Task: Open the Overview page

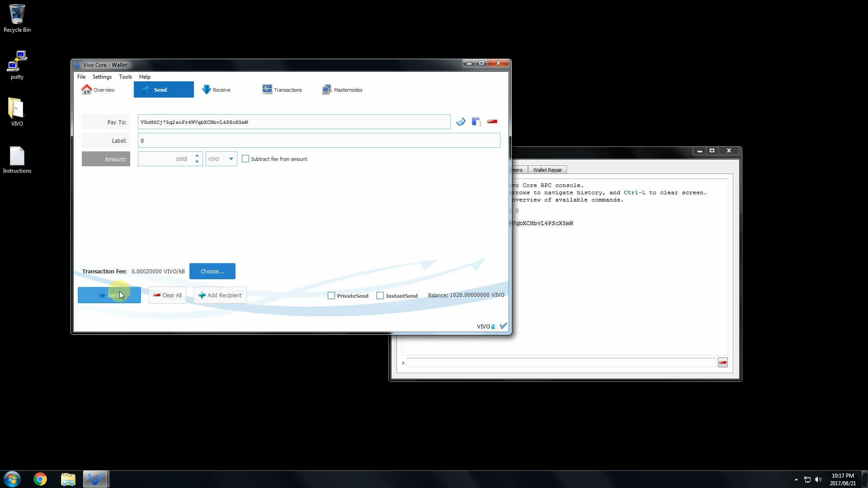Action: [x=98, y=89]
